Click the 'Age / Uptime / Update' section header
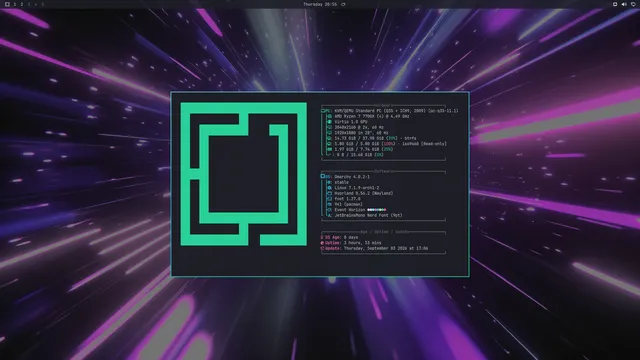The height and width of the screenshot is (360, 640). coord(385,232)
